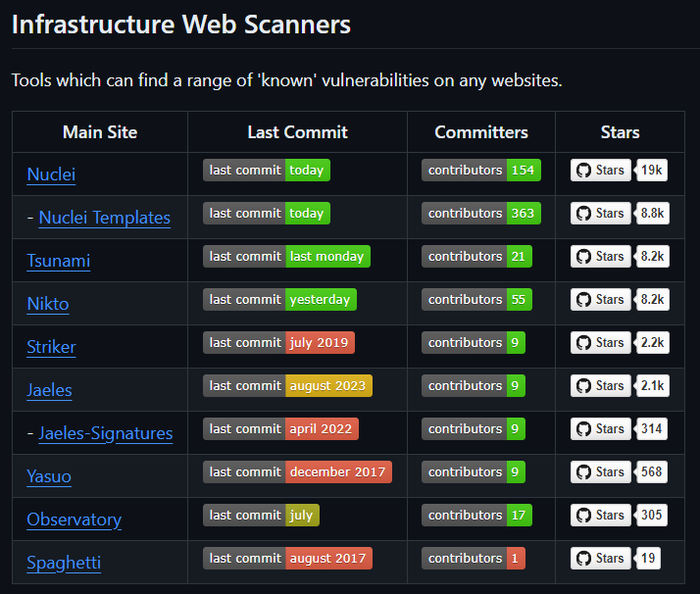Click the contributors 17 badge
700x594 pixels.
tap(476, 515)
